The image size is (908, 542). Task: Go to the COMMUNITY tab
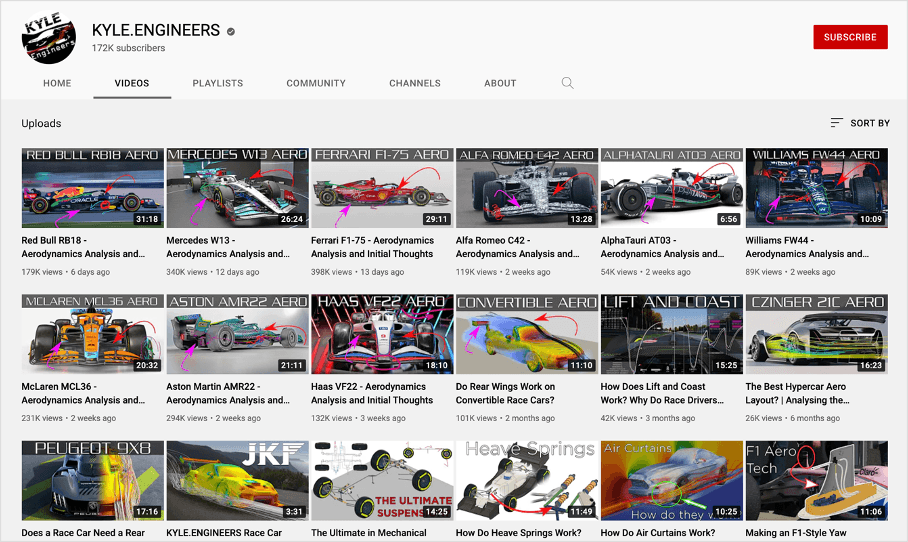[x=316, y=83]
